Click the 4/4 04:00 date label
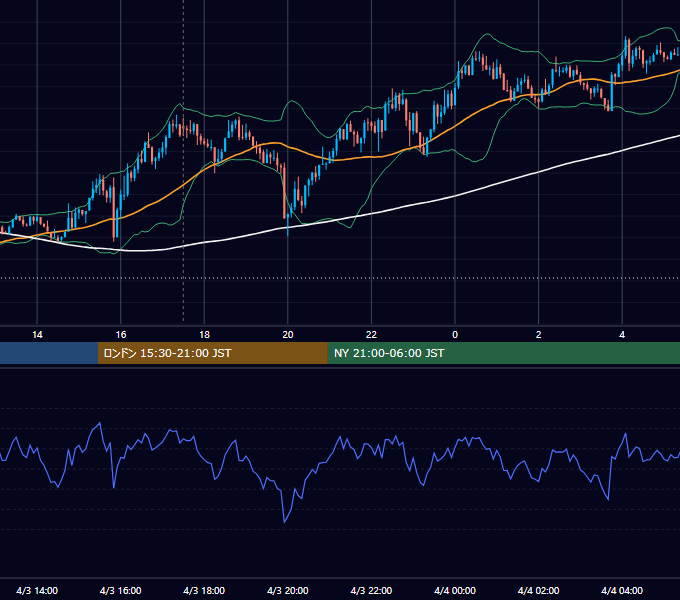The width and height of the screenshot is (680, 600). pyautogui.click(x=622, y=590)
